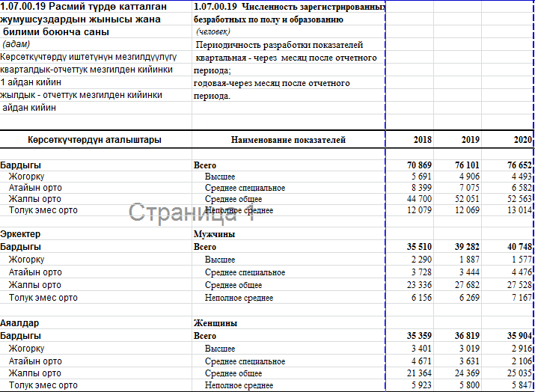Pick the cell showing 7 075
This screenshot has height=392, width=535.
[x=457, y=188]
